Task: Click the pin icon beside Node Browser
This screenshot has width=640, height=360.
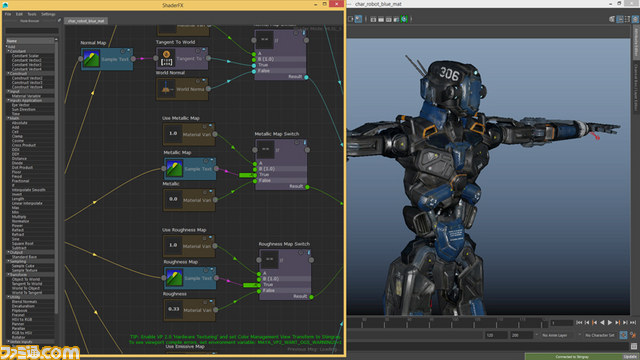Action: (59, 20)
